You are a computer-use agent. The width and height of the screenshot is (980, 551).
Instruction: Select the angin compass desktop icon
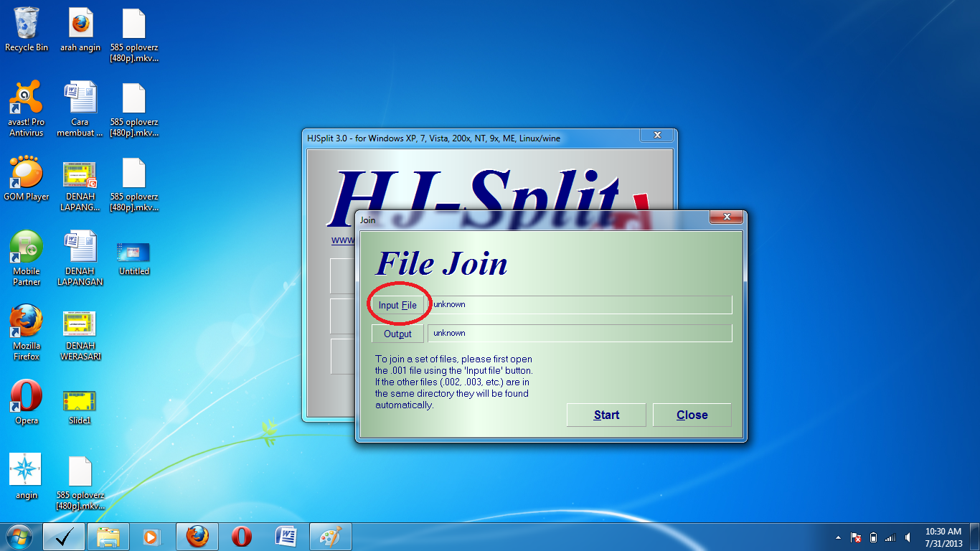[27, 477]
